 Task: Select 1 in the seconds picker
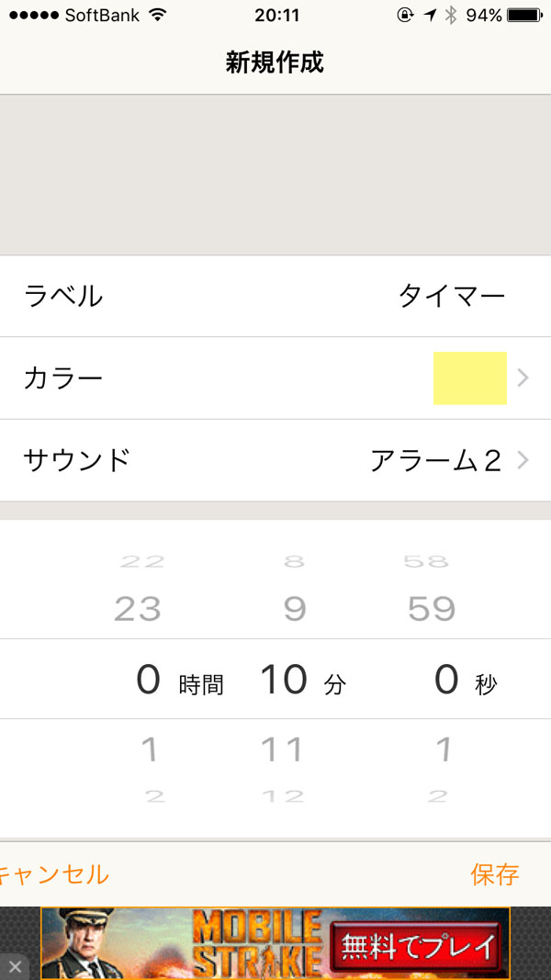444,749
